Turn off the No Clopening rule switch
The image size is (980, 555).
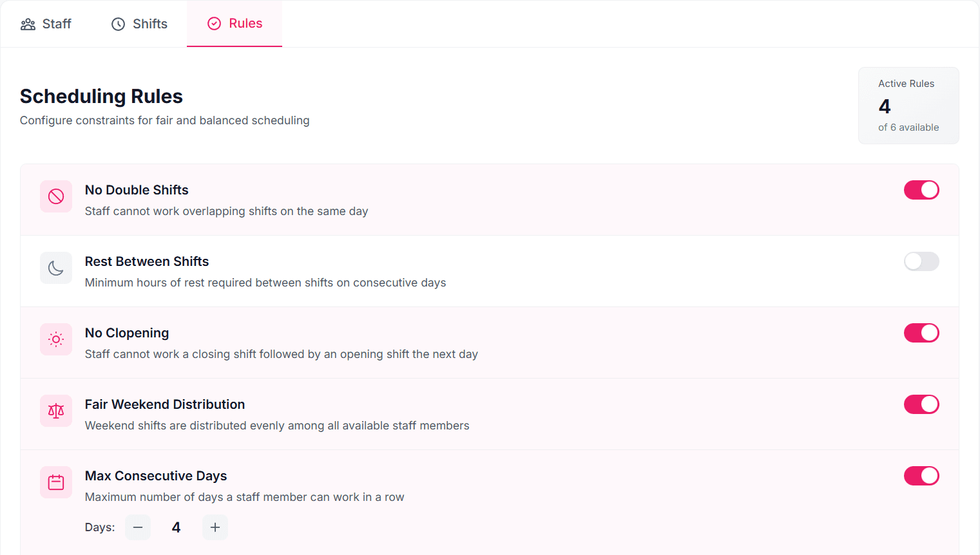pos(921,333)
